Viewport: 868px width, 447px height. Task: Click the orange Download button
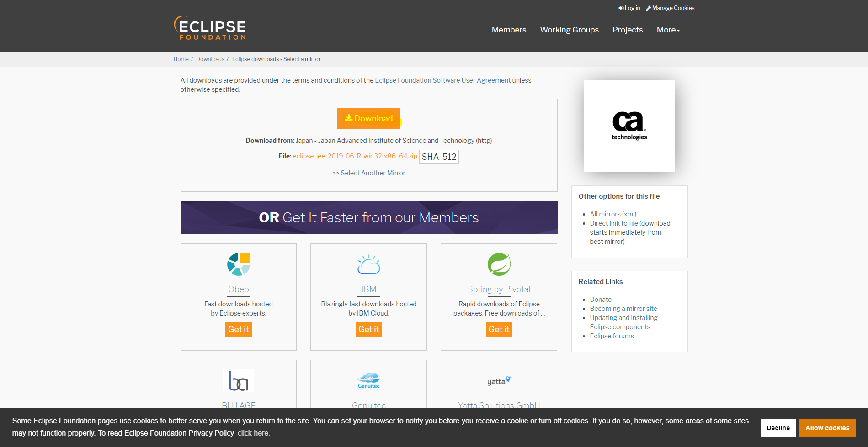point(369,119)
